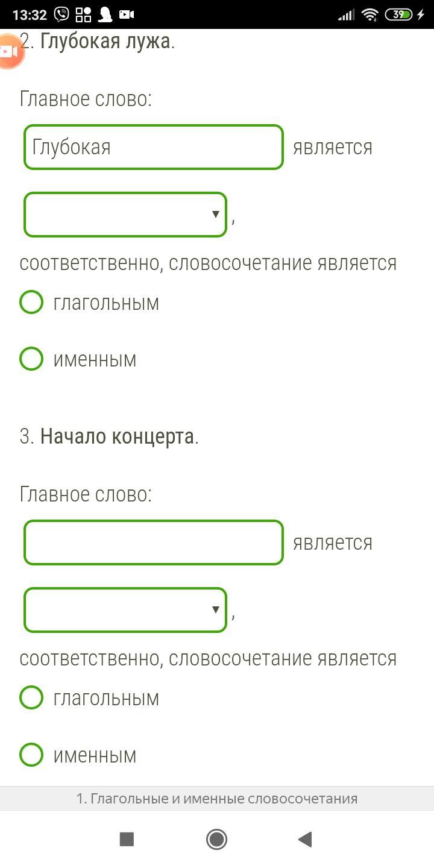Select 'глагольным' for Глубокая лужа
Image resolution: width=434 pixels, height=868 pixels.
pos(31,303)
